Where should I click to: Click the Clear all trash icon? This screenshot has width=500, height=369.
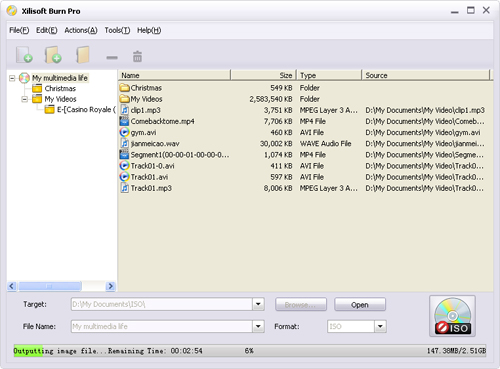tap(137, 56)
